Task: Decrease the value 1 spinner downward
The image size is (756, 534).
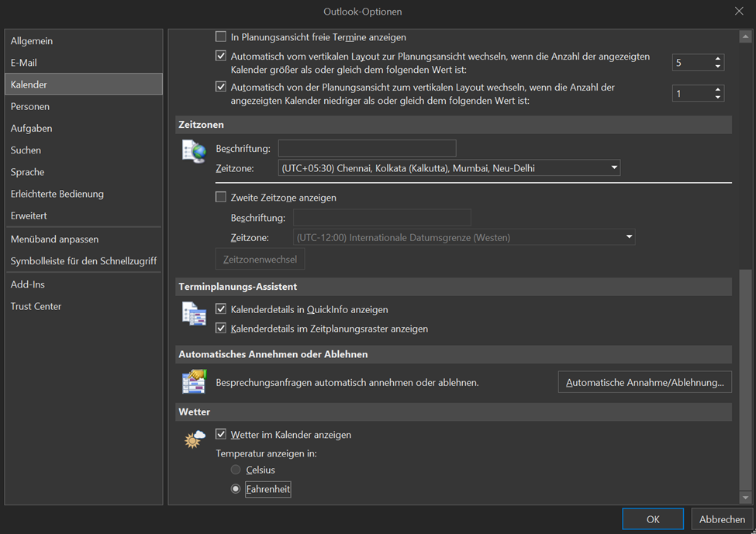Action: [718, 98]
